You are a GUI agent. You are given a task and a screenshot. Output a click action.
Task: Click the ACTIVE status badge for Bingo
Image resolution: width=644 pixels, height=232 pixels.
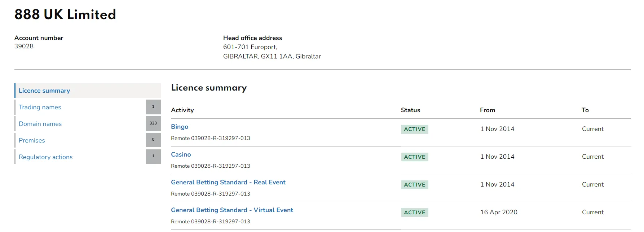[414, 129]
